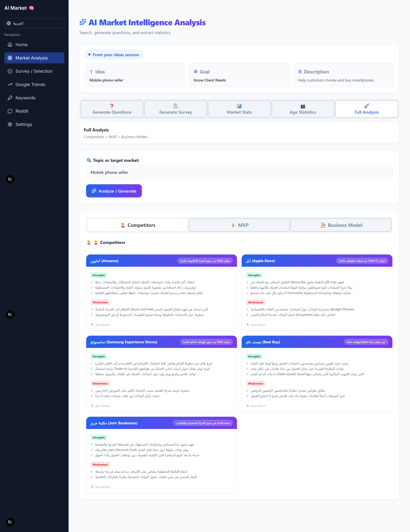Click the Strengths label in Amazon card

click(x=99, y=275)
